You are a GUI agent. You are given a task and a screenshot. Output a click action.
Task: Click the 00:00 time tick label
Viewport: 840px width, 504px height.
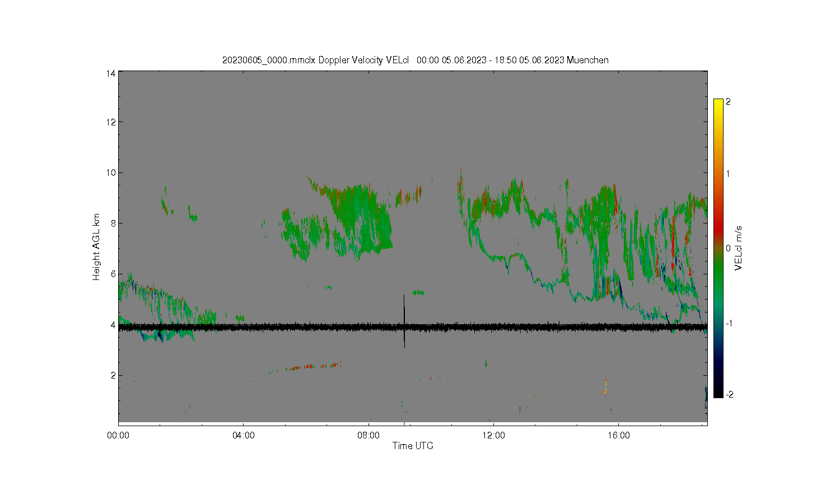[118, 435]
